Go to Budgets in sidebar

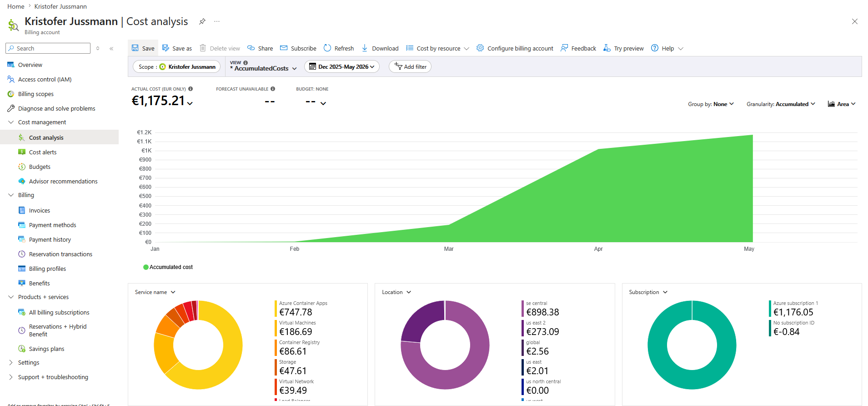[x=40, y=167]
